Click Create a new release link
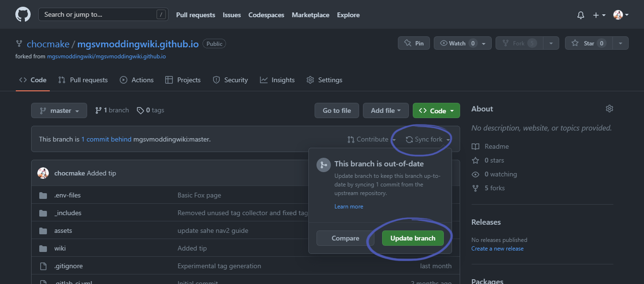Screen dimensions: 644x284 497,249
